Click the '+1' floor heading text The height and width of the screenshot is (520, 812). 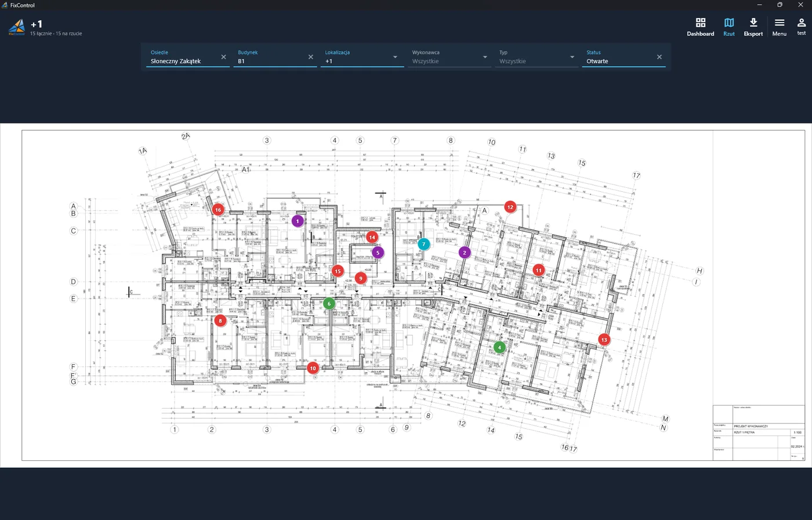(x=37, y=24)
